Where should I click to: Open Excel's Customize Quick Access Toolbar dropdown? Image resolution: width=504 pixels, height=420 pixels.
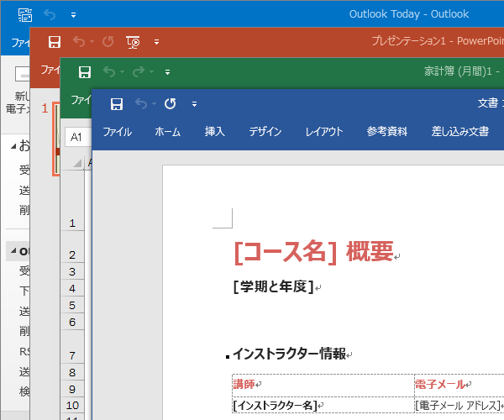pyautogui.click(x=167, y=72)
